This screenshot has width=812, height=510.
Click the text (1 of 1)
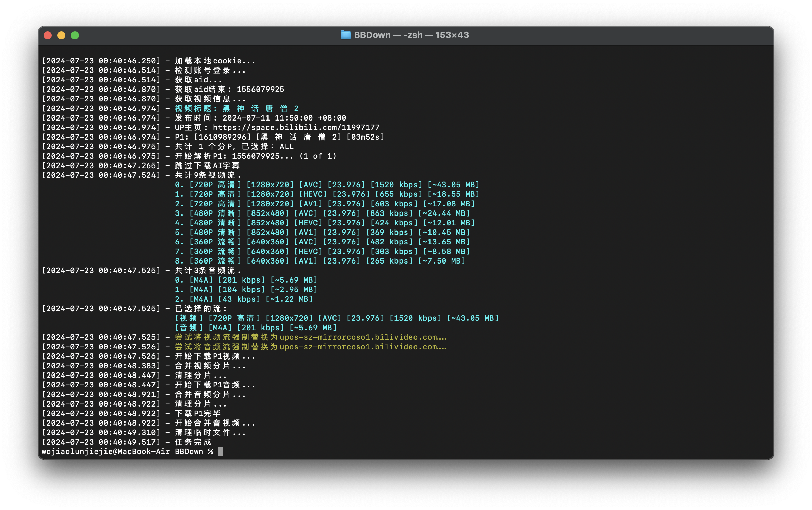coord(318,156)
